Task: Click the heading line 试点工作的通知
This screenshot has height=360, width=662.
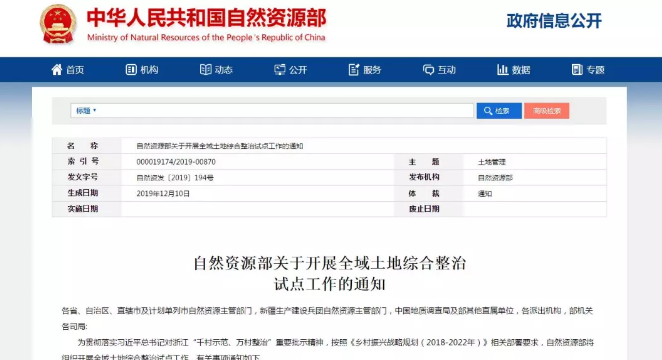Action: (330, 284)
